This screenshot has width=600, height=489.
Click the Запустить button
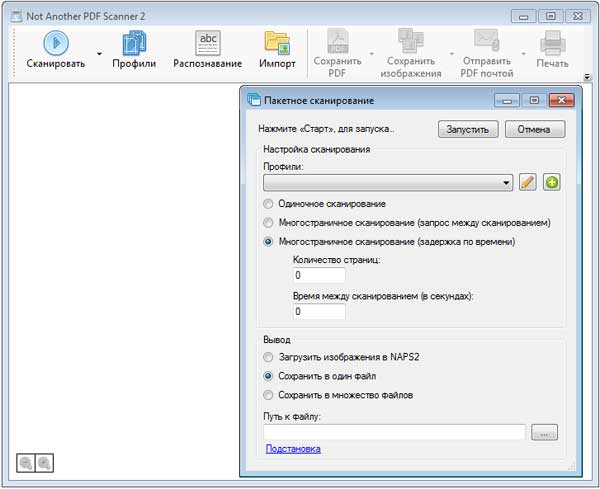coord(468,129)
